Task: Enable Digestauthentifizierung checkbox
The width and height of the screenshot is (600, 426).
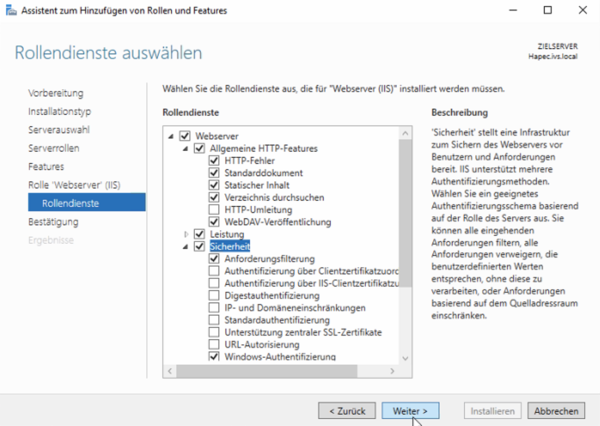Action: point(214,295)
